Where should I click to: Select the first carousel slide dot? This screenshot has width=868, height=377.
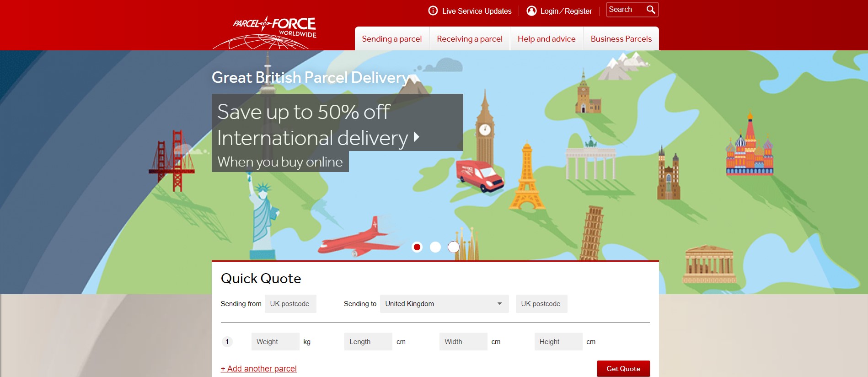(417, 247)
